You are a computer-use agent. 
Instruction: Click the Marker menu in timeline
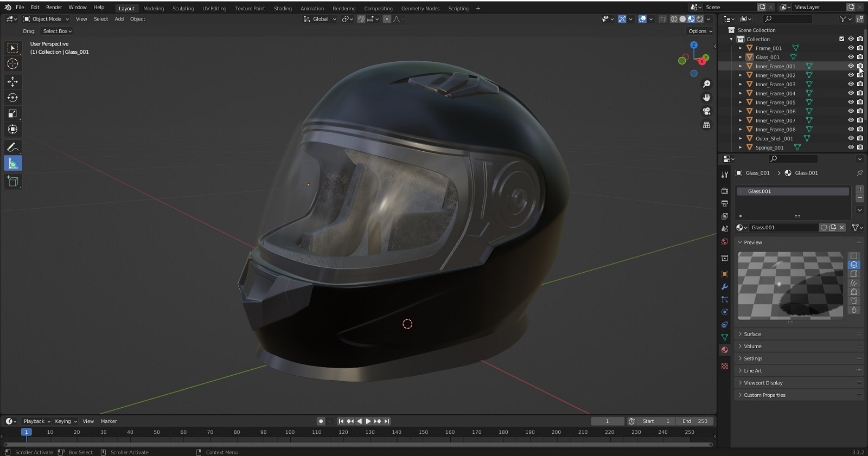(x=108, y=421)
